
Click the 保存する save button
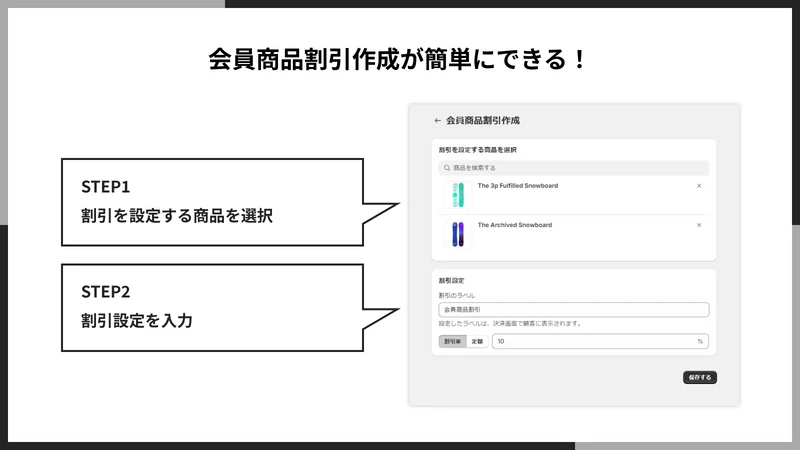[x=699, y=378]
